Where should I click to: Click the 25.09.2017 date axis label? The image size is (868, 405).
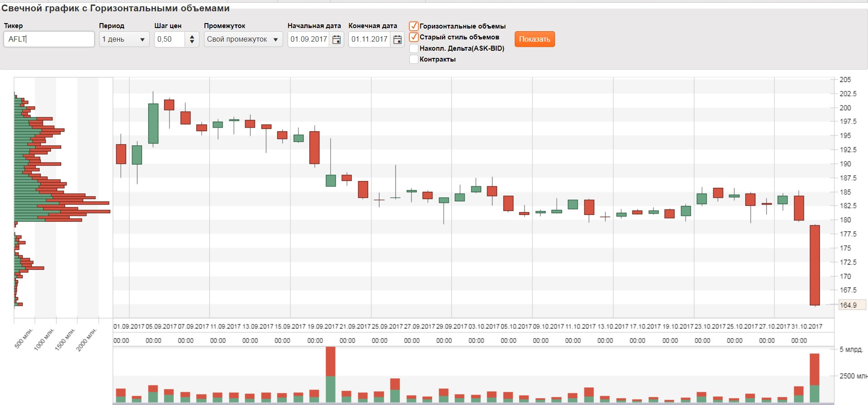pyautogui.click(x=387, y=326)
